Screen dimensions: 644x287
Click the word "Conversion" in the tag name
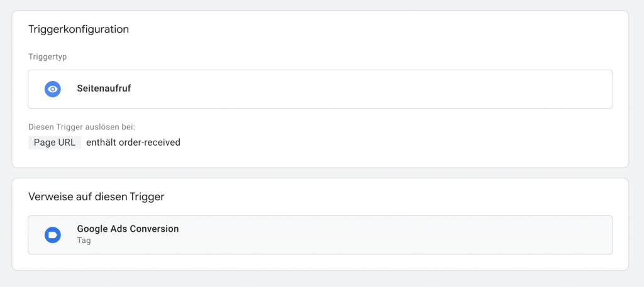tap(155, 229)
